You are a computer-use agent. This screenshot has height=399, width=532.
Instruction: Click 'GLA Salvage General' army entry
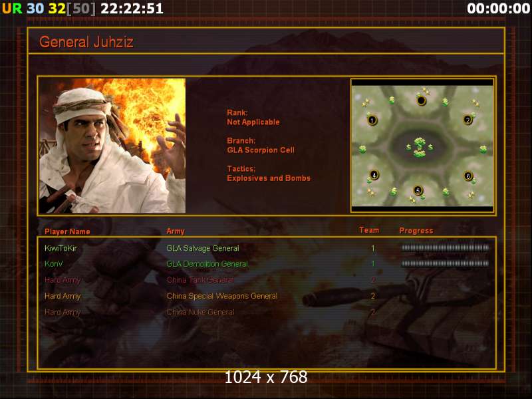(203, 248)
